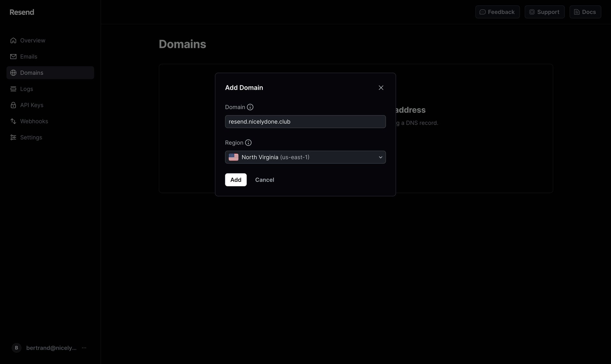611x364 pixels.
Task: Click the bertrand account avatar
Action: click(x=16, y=348)
